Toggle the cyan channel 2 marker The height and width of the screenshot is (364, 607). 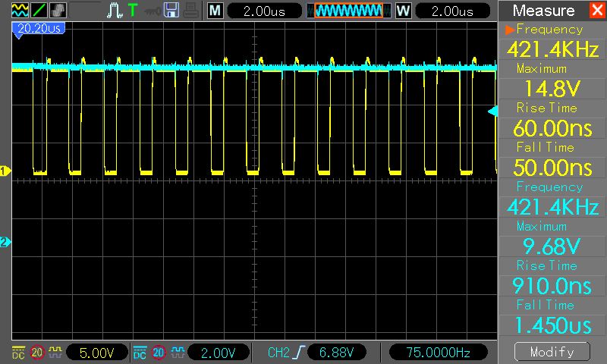point(5,242)
